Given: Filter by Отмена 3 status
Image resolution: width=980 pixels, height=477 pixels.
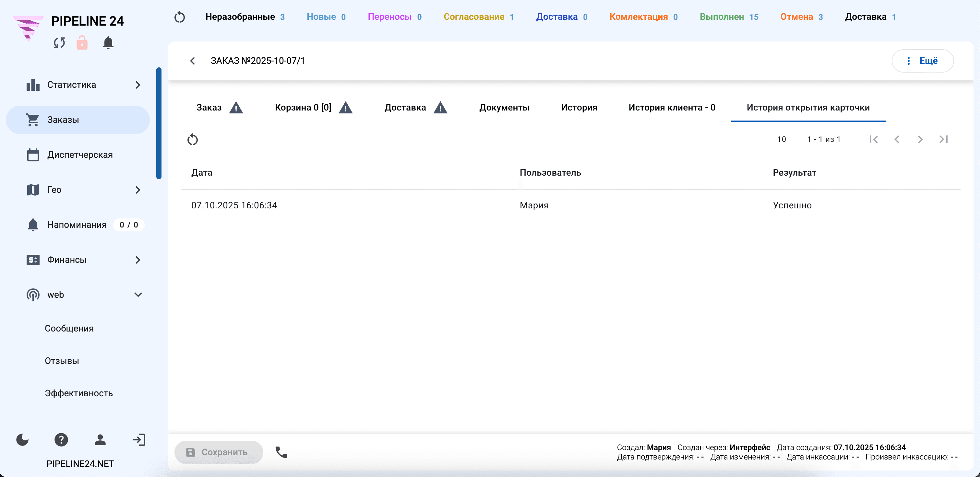Looking at the screenshot, I should [x=802, y=17].
